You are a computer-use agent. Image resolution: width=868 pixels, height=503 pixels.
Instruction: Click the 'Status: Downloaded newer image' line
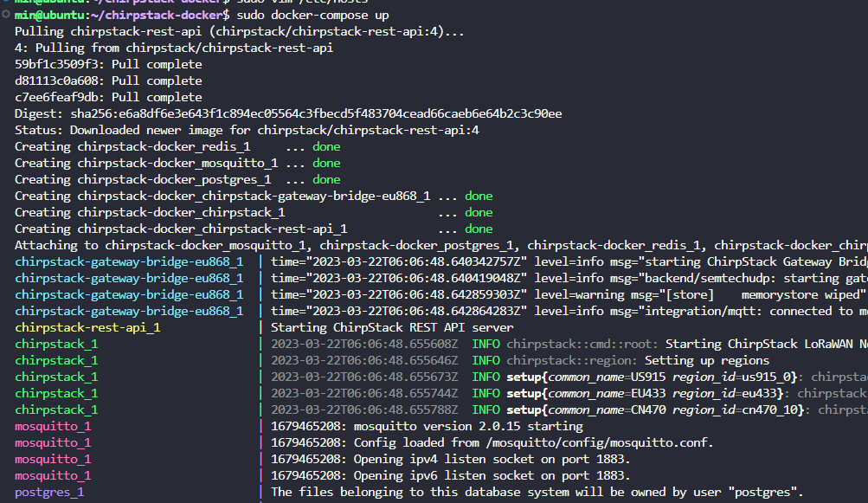click(x=247, y=130)
